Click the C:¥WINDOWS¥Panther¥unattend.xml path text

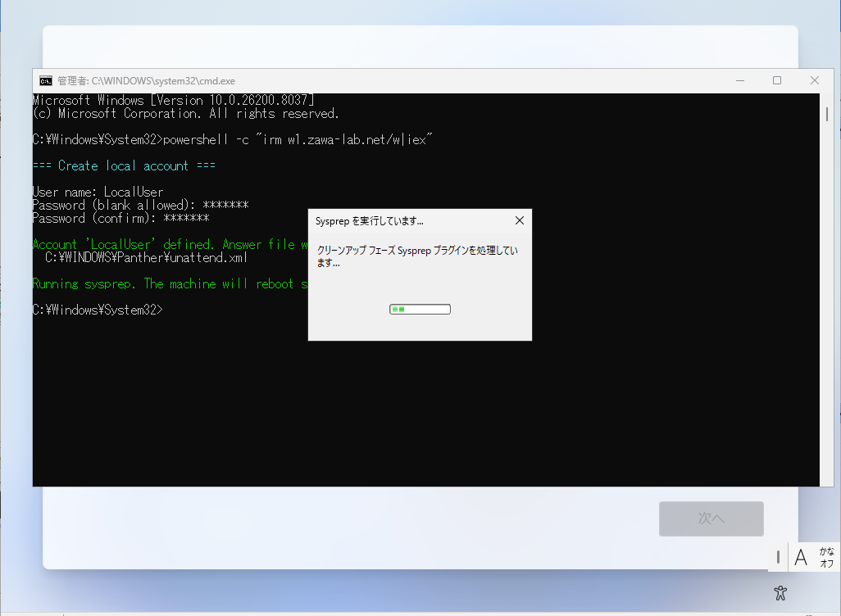point(146,257)
